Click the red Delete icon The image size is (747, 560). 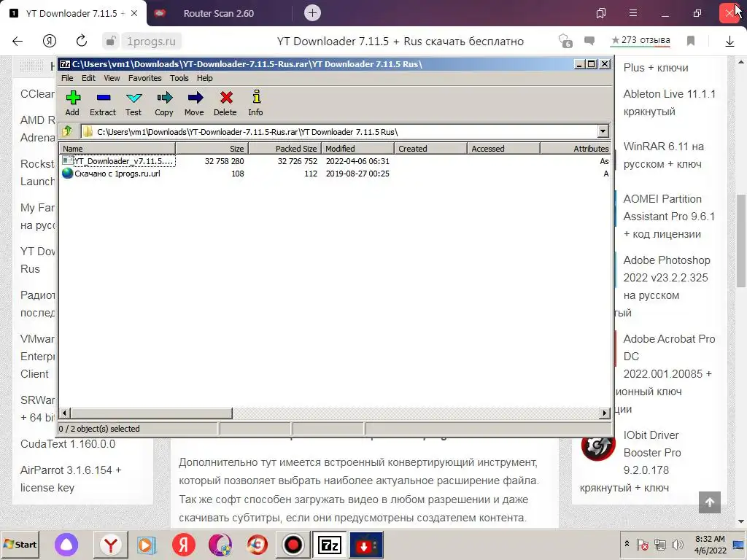[x=225, y=103]
